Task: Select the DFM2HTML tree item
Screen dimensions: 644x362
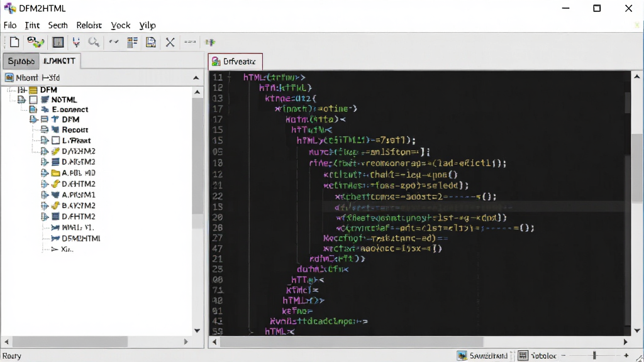Action: [81, 238]
